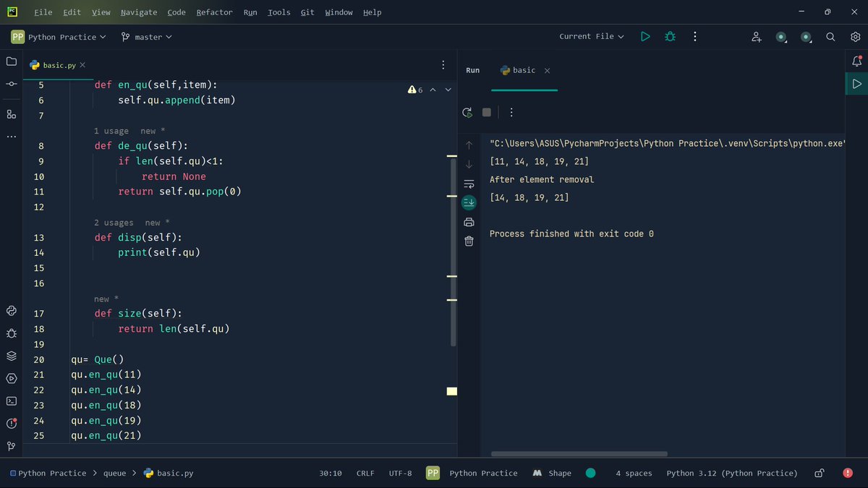Rerun 'basic' in Run panel

(468, 112)
